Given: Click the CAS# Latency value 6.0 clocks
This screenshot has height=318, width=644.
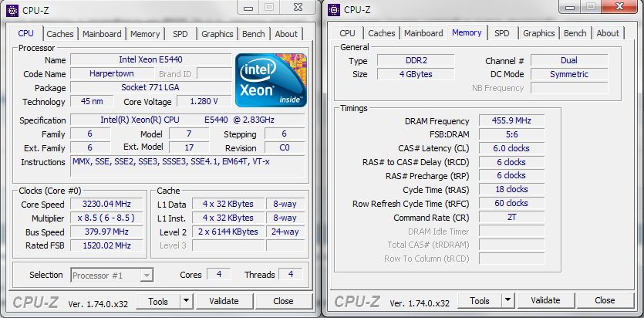Looking at the screenshot, I should point(512,148).
